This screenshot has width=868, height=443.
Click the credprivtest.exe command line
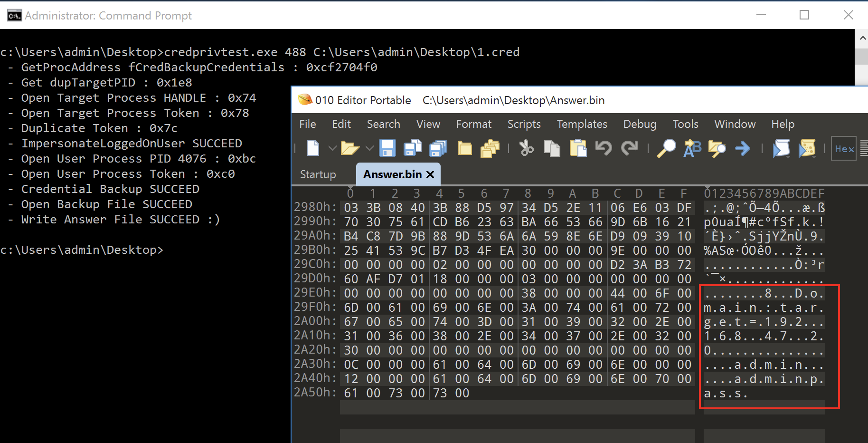tap(260, 52)
